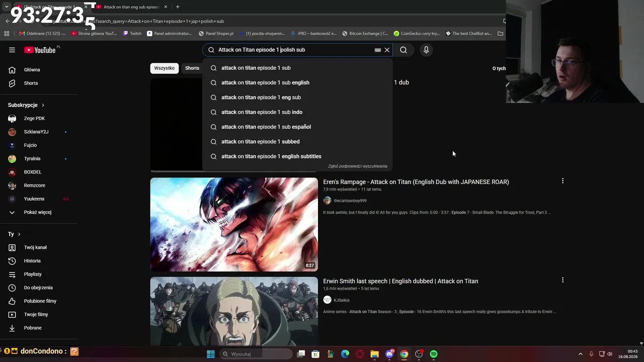
Task: Open Twoje filmy in sidebar
Action: 39,314
